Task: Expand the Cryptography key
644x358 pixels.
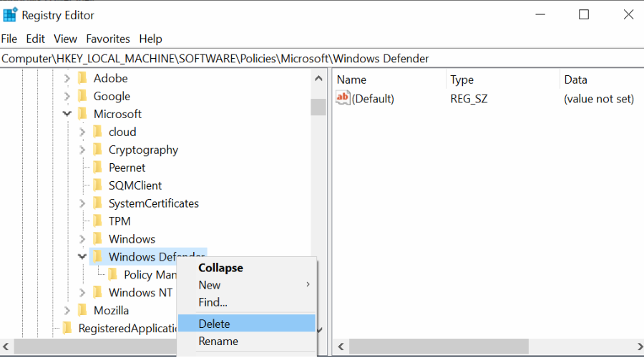Action: [x=82, y=150]
